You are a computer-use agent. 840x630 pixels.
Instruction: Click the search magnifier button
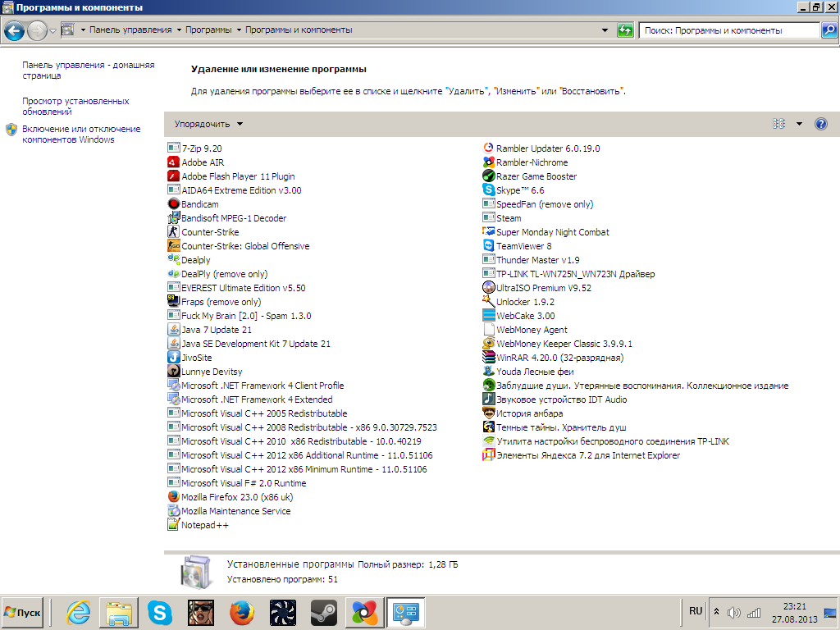point(829,30)
